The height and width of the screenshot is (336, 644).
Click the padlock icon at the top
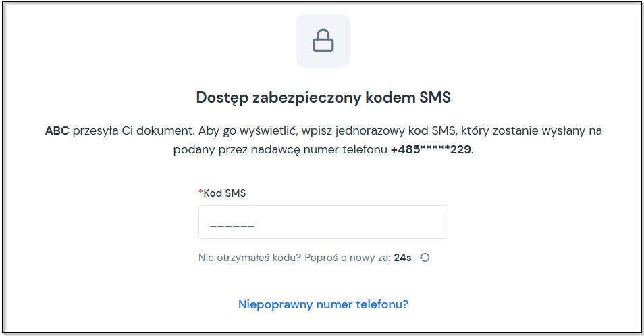[x=323, y=41]
